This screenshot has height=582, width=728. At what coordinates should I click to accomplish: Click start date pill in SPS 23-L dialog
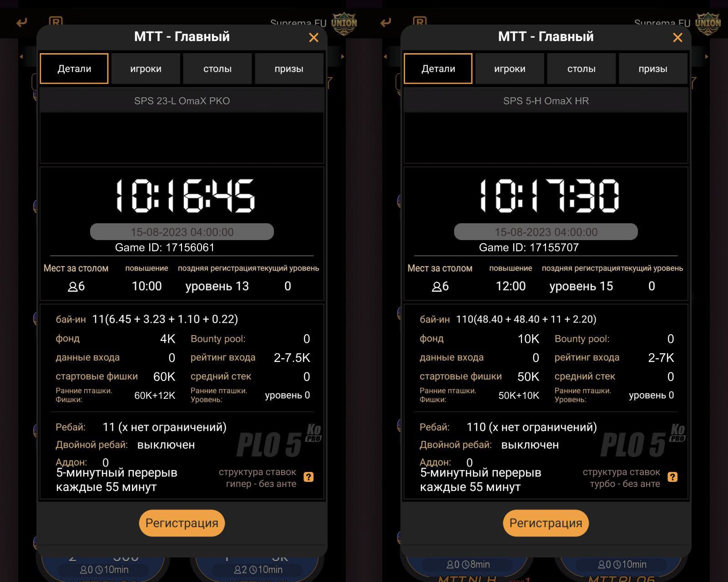click(182, 232)
